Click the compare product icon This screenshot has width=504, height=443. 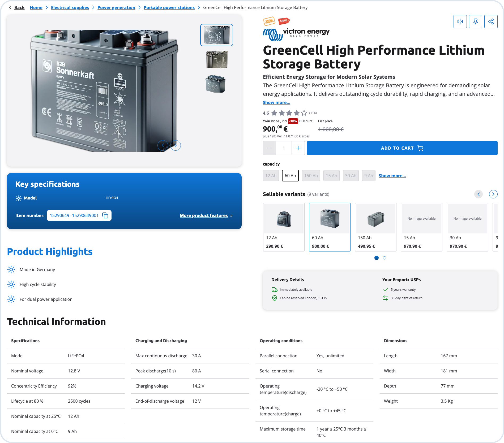click(460, 21)
